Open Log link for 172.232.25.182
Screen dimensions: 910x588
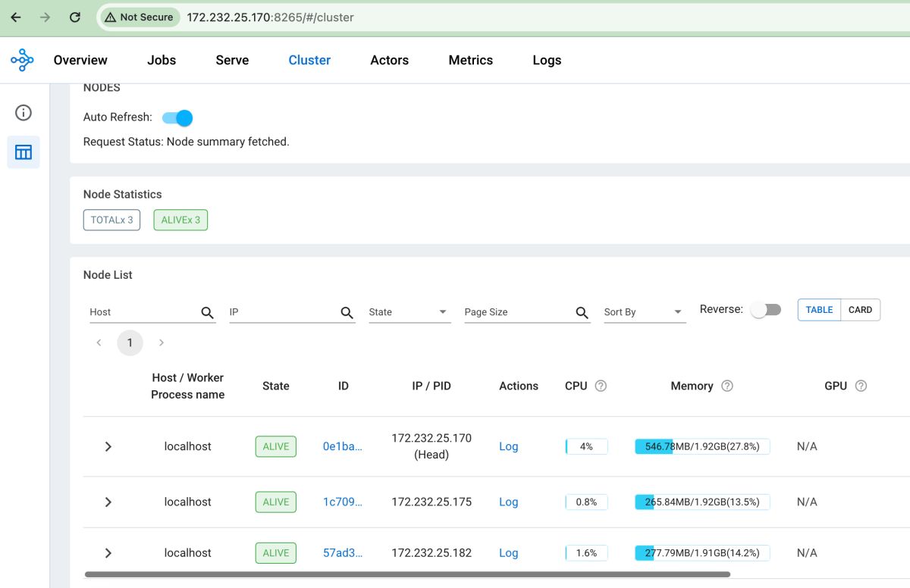click(508, 552)
